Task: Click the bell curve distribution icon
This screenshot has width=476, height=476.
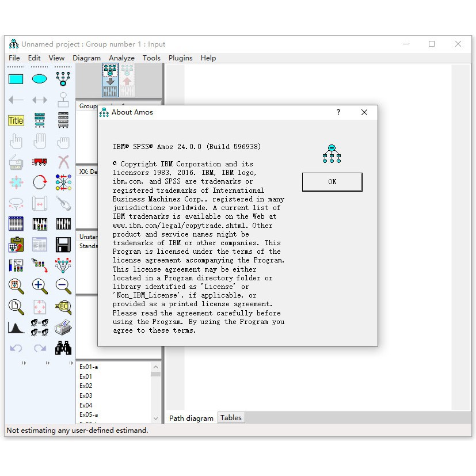Action: 16,328
